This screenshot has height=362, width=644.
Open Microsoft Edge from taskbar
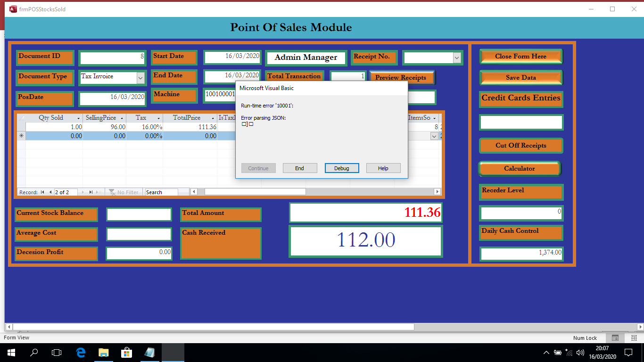click(x=81, y=352)
